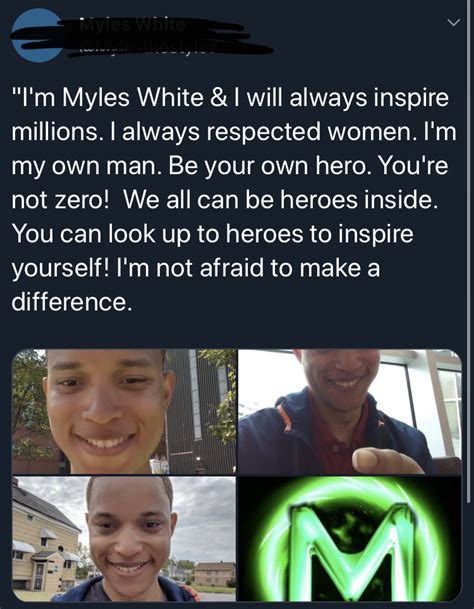Click the final word "difference." in the tweet

pyautogui.click(x=72, y=302)
